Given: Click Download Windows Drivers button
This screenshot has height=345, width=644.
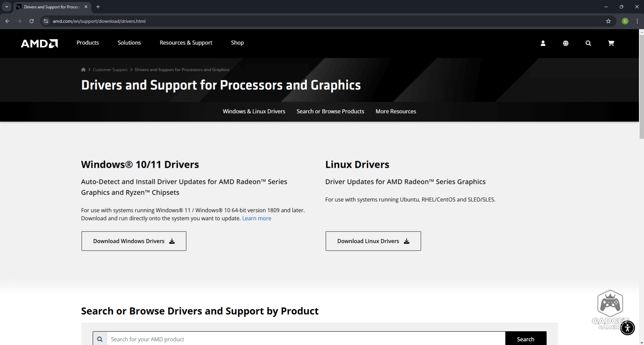Looking at the screenshot, I should [x=134, y=241].
